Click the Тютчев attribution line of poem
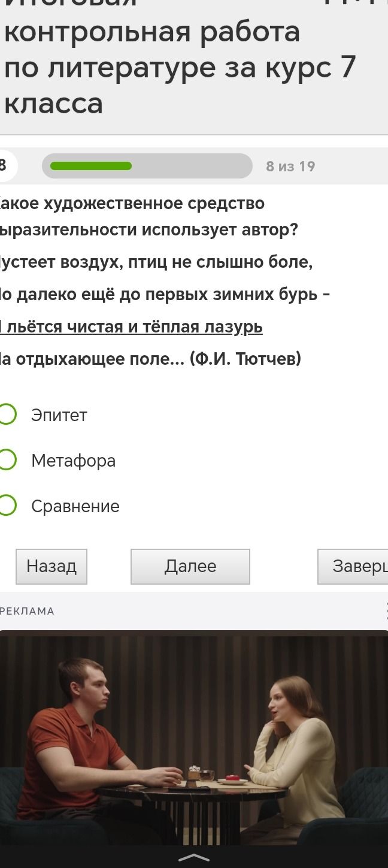This screenshot has width=388, height=868. (x=150, y=359)
